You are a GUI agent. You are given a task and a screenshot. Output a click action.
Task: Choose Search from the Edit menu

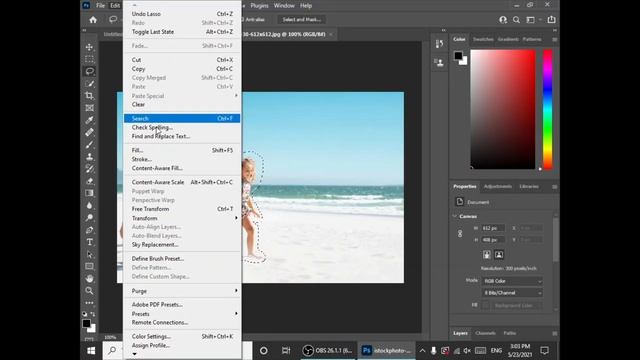(182, 118)
